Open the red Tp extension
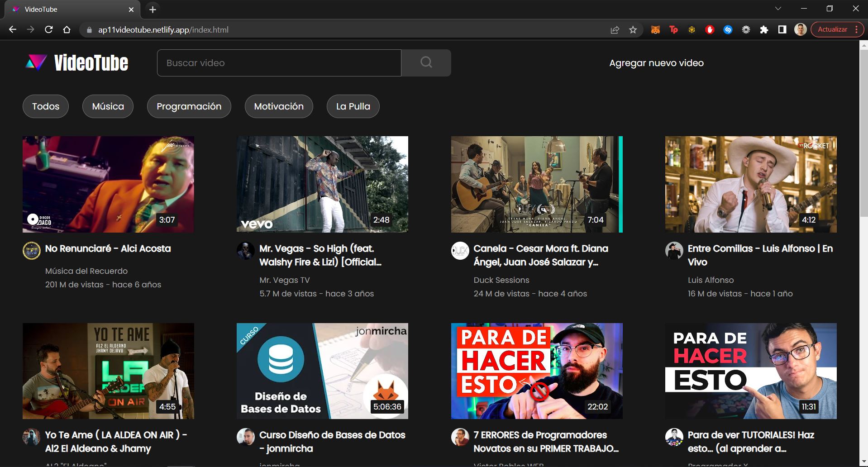The image size is (868, 467). click(673, 30)
